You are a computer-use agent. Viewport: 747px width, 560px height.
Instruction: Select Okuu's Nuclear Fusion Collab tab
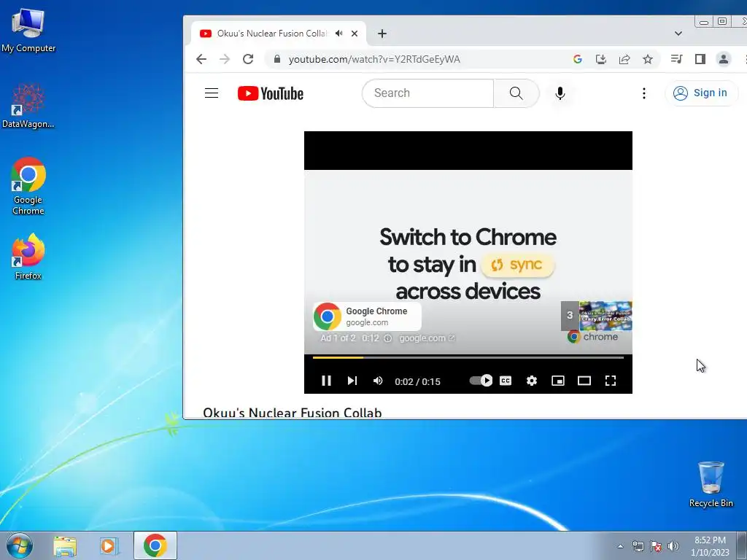(x=271, y=34)
